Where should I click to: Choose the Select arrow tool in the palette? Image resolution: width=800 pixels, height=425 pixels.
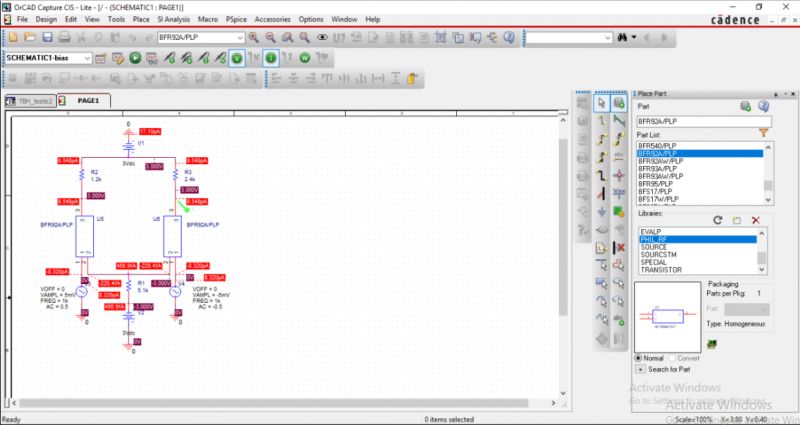602,103
